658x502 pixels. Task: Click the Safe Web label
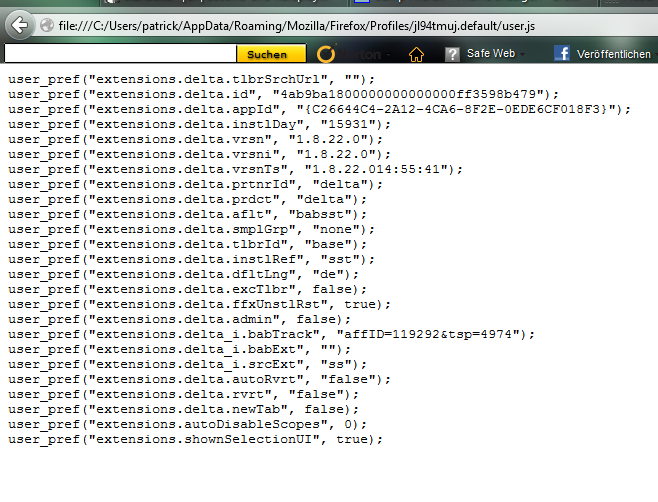click(x=491, y=53)
